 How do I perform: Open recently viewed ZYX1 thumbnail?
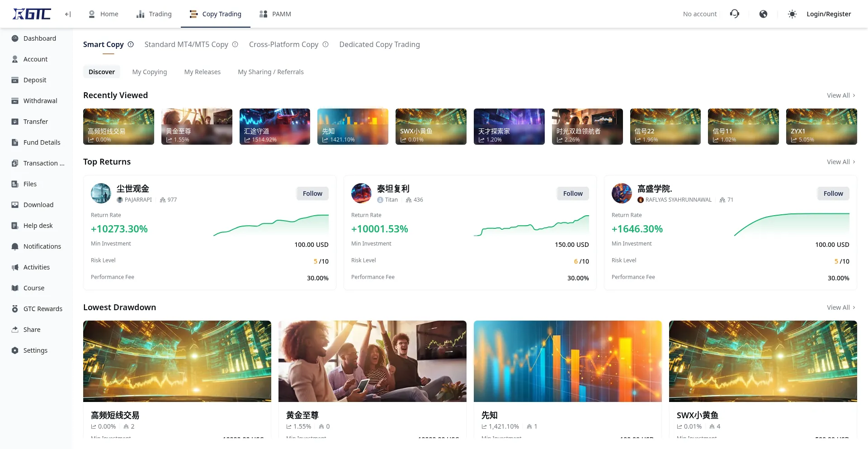pos(821,127)
